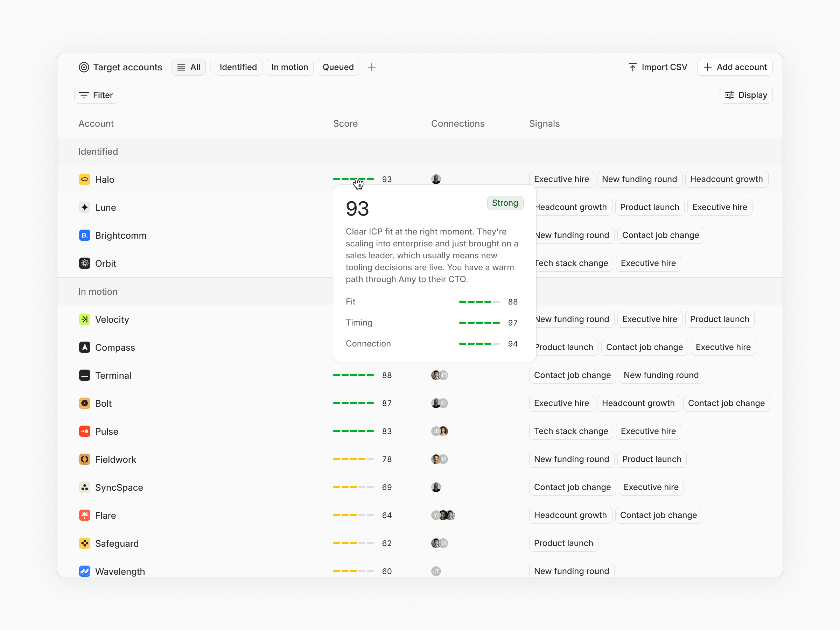Click the Import CSV button
Viewport: 840px width, 630px height.
tap(657, 67)
